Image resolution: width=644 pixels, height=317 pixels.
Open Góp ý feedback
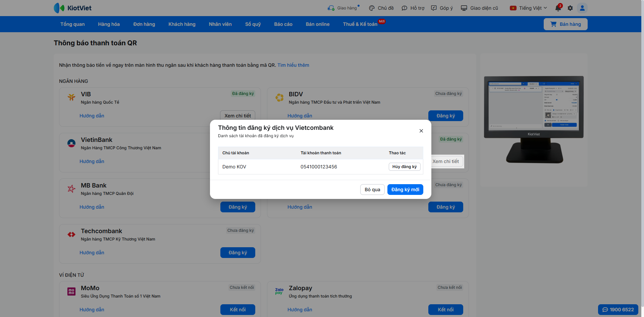442,8
